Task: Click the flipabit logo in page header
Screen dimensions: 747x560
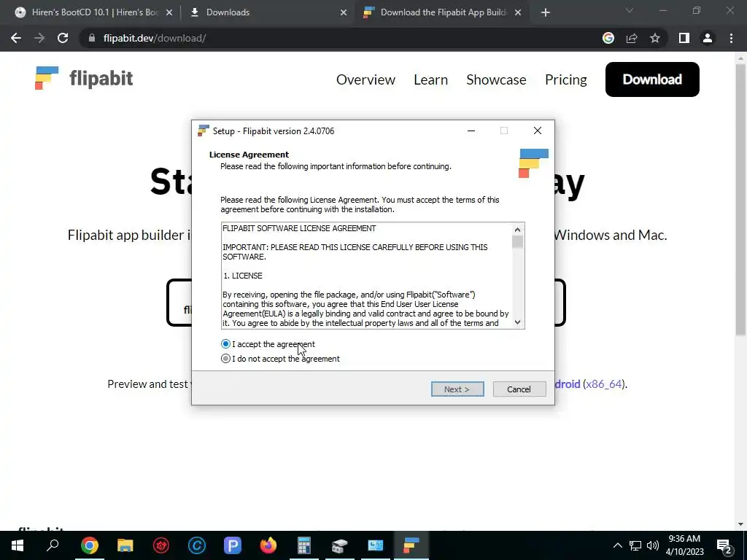Action: pos(84,78)
